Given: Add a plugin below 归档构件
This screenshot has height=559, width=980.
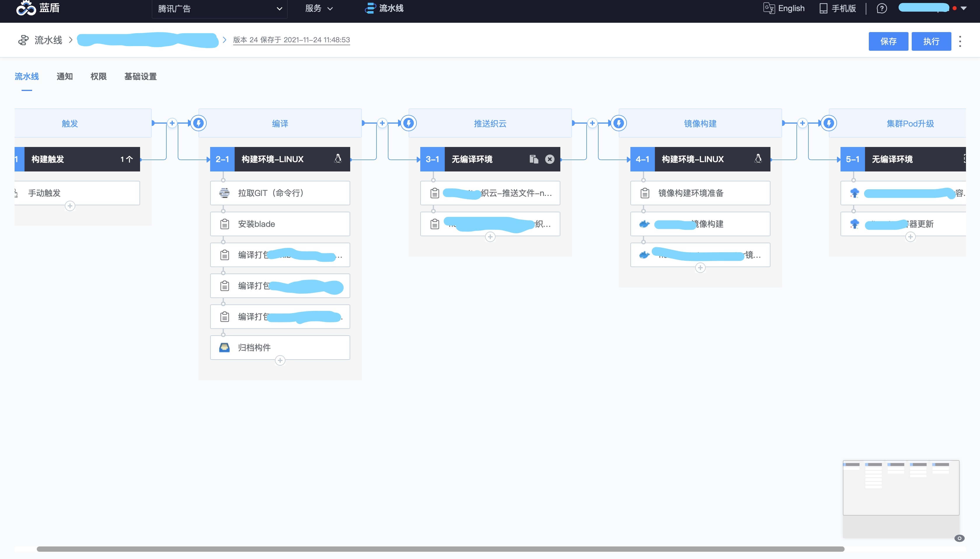Looking at the screenshot, I should click(x=280, y=360).
